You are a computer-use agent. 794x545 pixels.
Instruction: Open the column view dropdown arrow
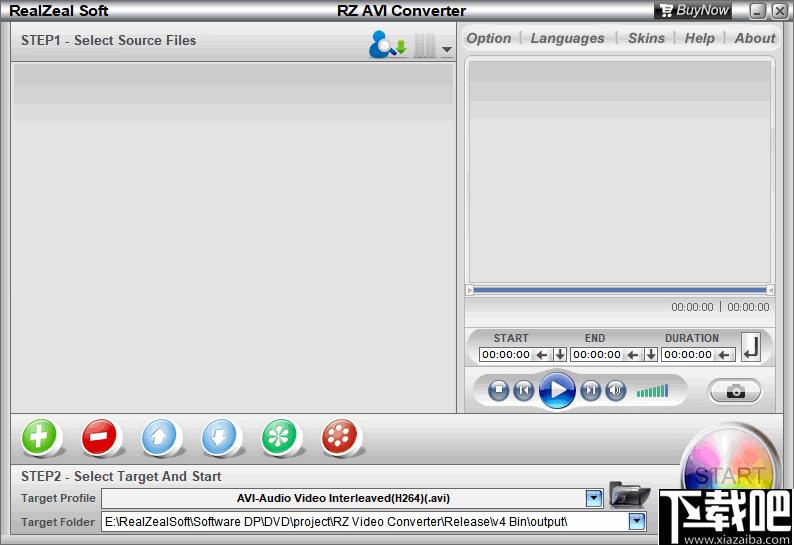(447, 49)
